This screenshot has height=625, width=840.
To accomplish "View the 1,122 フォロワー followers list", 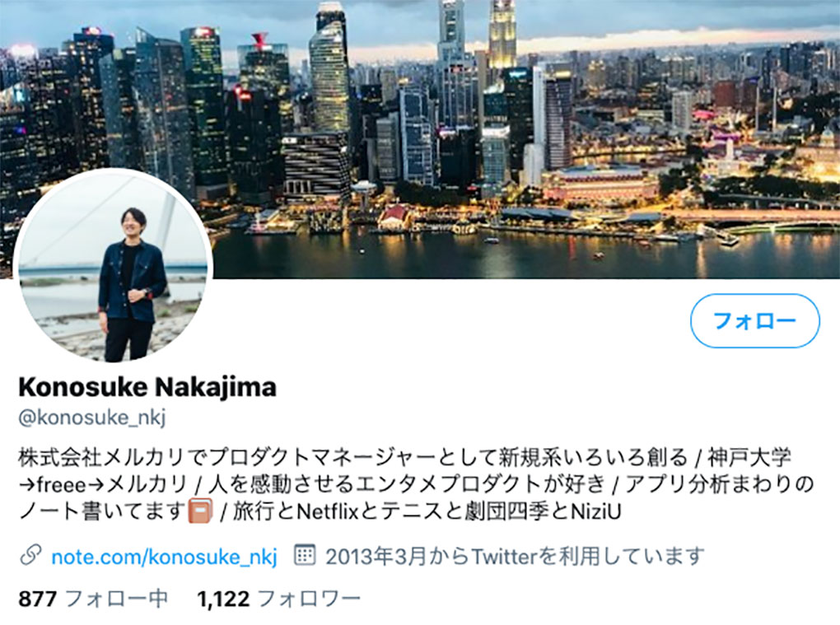I will tap(278, 599).
